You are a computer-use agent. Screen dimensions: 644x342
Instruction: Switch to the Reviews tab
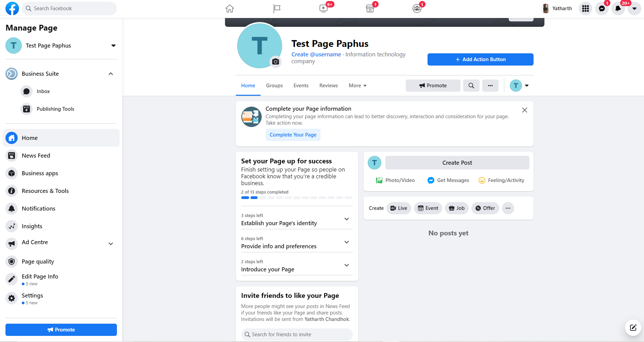329,86
